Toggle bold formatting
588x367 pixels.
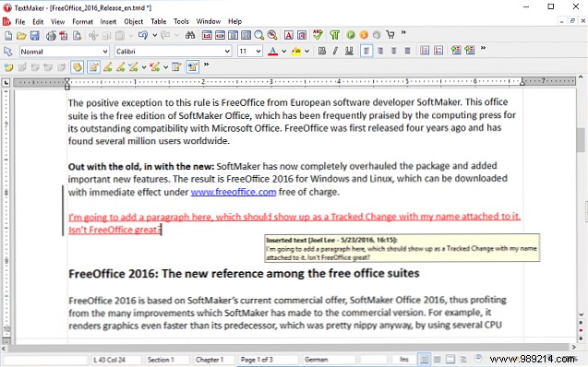point(322,51)
